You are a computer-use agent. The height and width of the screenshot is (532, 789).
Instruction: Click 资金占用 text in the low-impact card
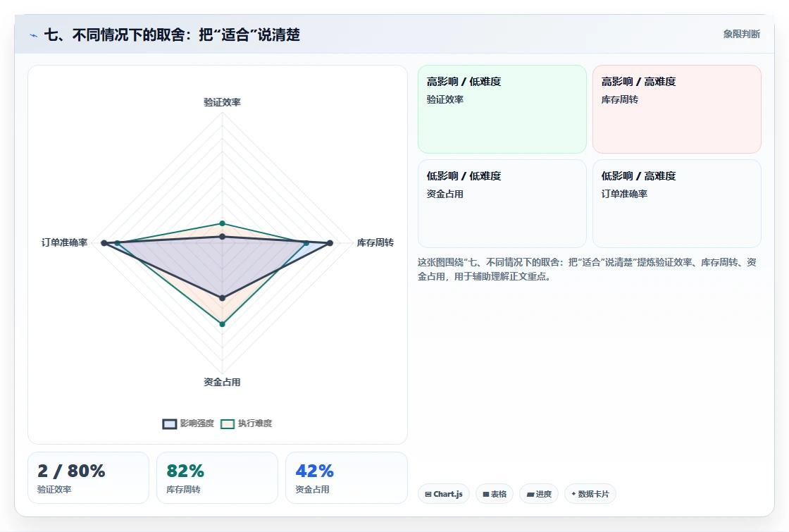(445, 194)
